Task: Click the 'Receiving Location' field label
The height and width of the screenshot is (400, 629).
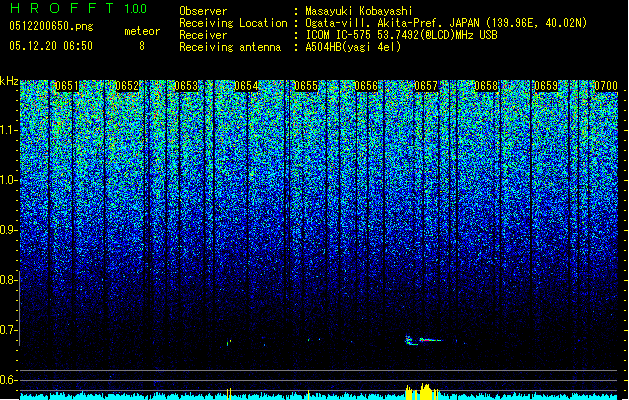Action: click(x=233, y=23)
